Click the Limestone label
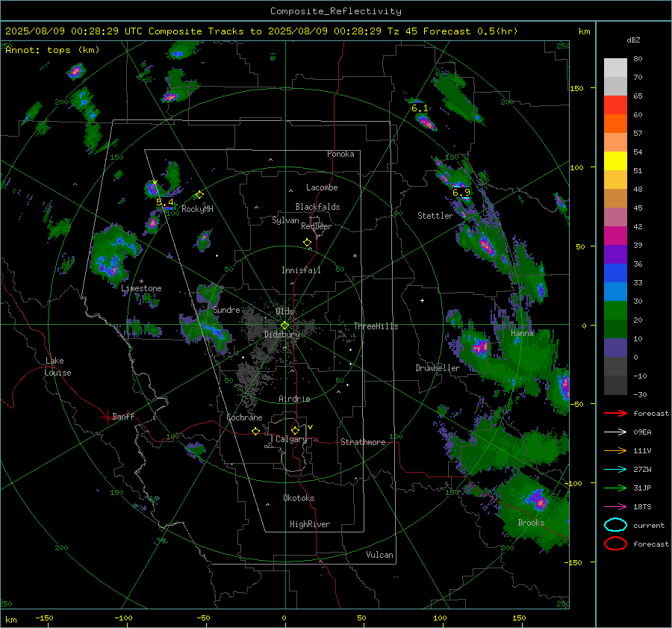672x628 pixels. pyautogui.click(x=141, y=288)
